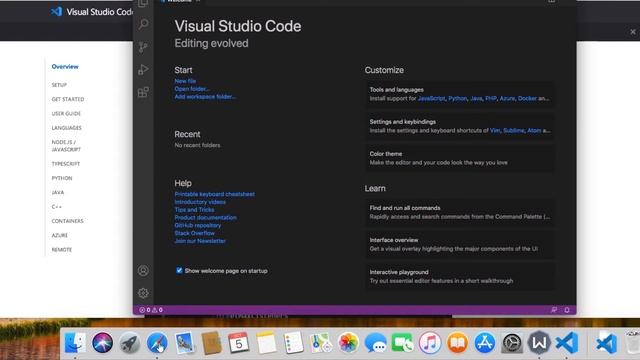Screen dimensions: 640x360
Task: Toggle Show welcome page on startup checkbox
Action: point(179,270)
